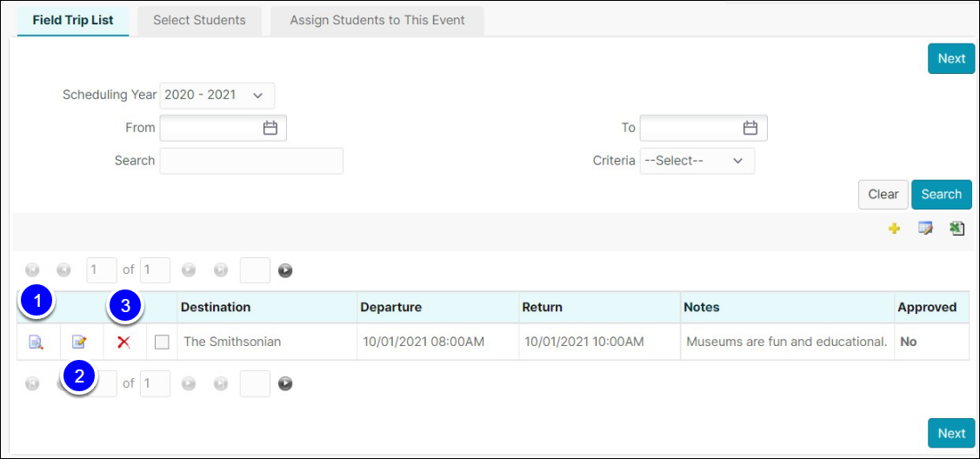Delete The Smithsonian trip with red X
This screenshot has height=459, width=980.
coord(123,343)
